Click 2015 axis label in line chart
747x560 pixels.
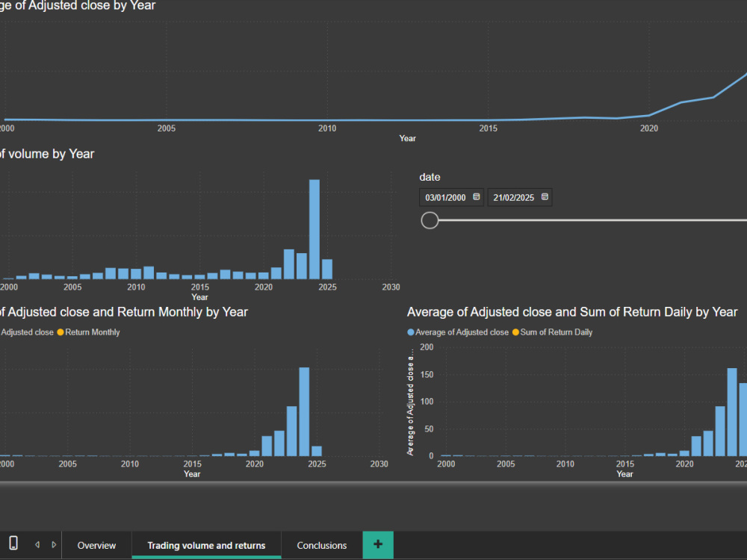[x=488, y=128]
